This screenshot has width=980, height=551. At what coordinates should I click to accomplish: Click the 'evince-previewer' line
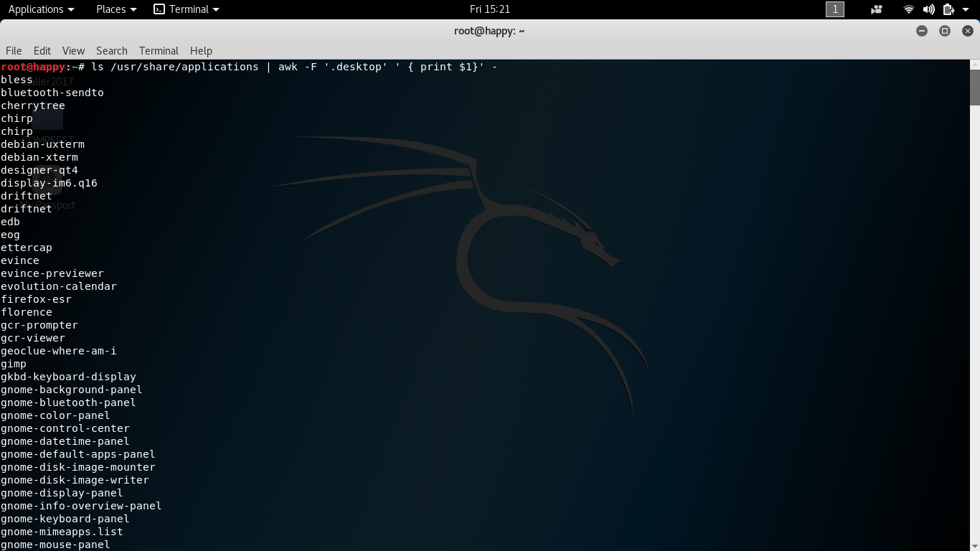tap(52, 273)
